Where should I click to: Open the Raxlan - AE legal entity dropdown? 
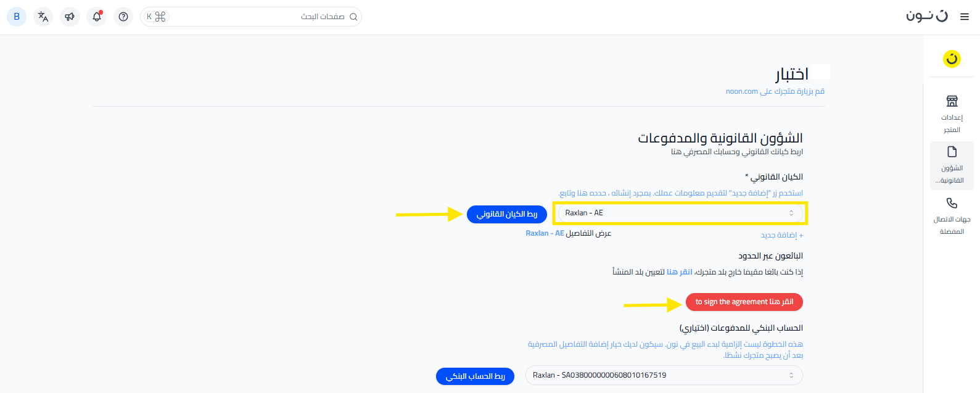coord(679,213)
